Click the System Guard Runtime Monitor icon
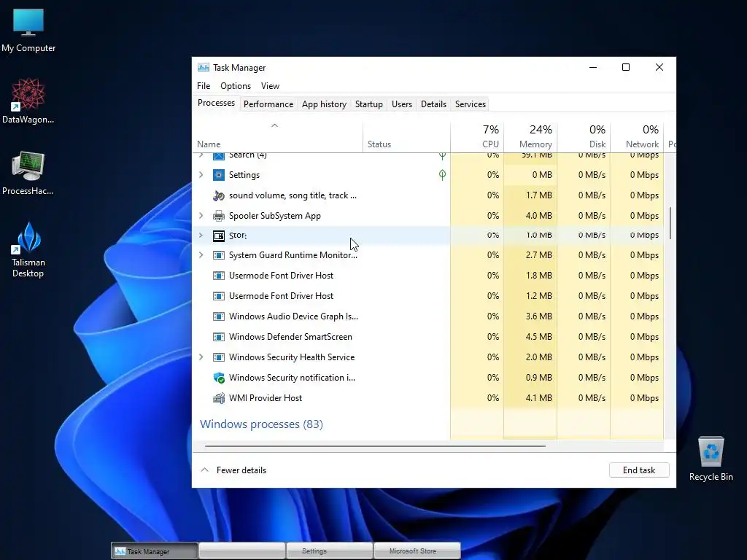The width and height of the screenshot is (747, 560). [x=219, y=255]
